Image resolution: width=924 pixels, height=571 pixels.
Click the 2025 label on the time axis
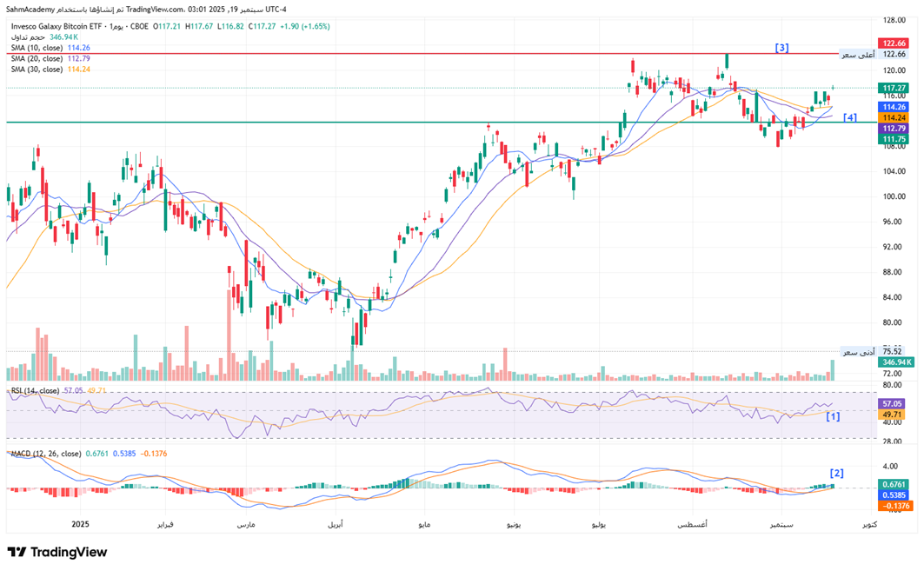click(x=81, y=524)
